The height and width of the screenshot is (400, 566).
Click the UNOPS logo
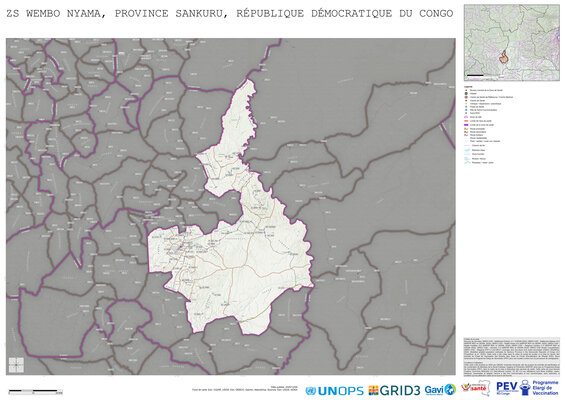click(x=334, y=391)
